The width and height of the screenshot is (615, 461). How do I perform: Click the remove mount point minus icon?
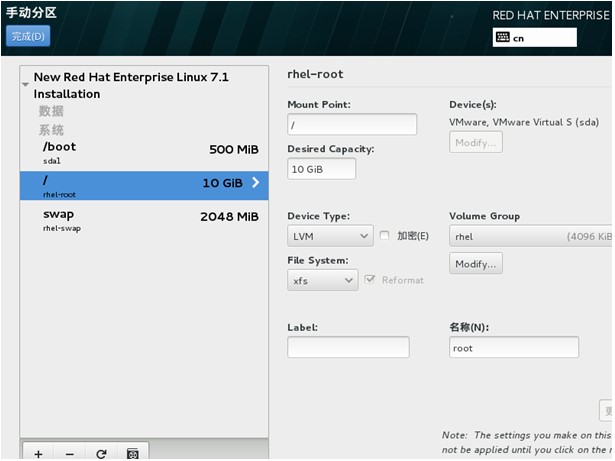pos(69,453)
